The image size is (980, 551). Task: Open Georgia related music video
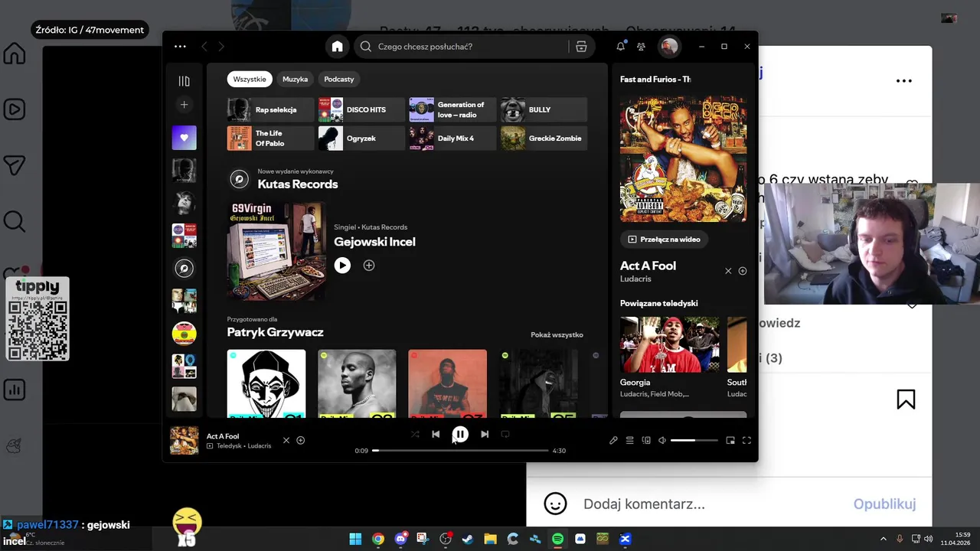[x=670, y=344]
